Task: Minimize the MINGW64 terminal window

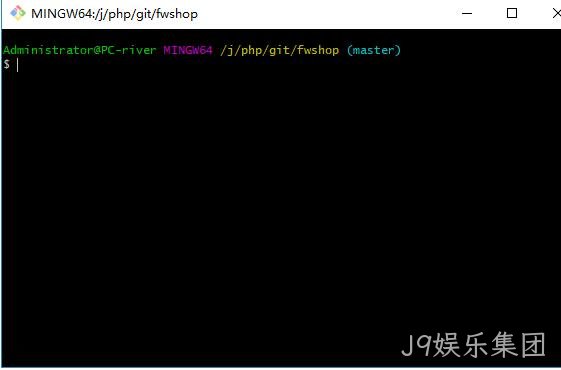Action: [467, 14]
